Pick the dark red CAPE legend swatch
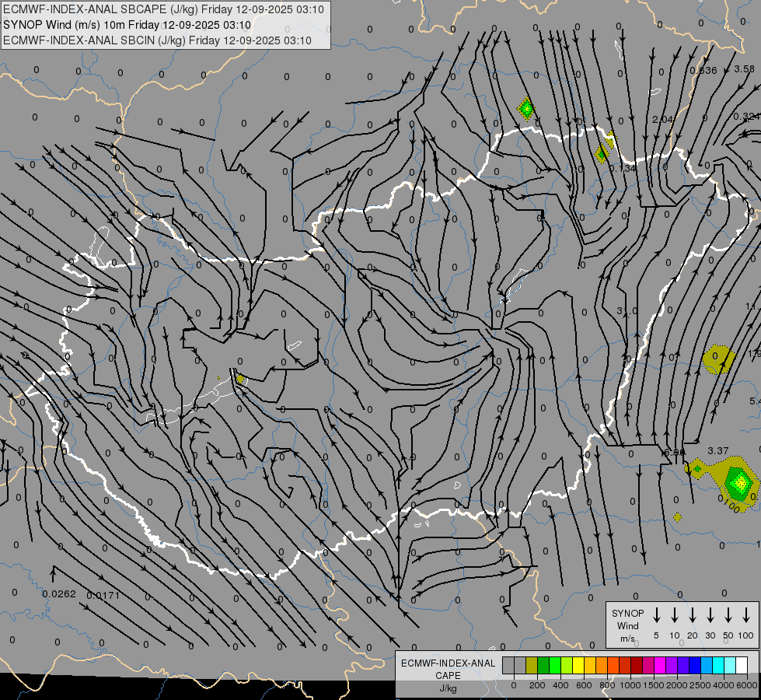This screenshot has width=761, height=700. pyautogui.click(x=637, y=665)
